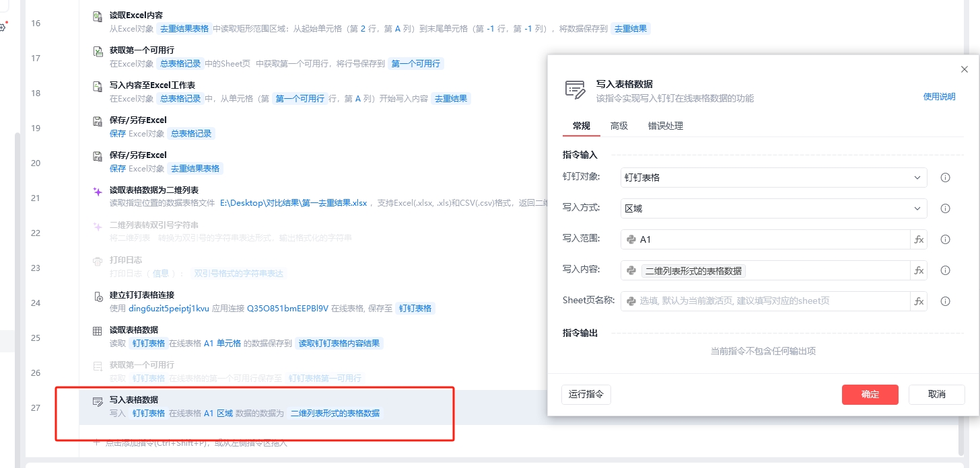Click the 去重结果 tag in row 18

pos(451,98)
